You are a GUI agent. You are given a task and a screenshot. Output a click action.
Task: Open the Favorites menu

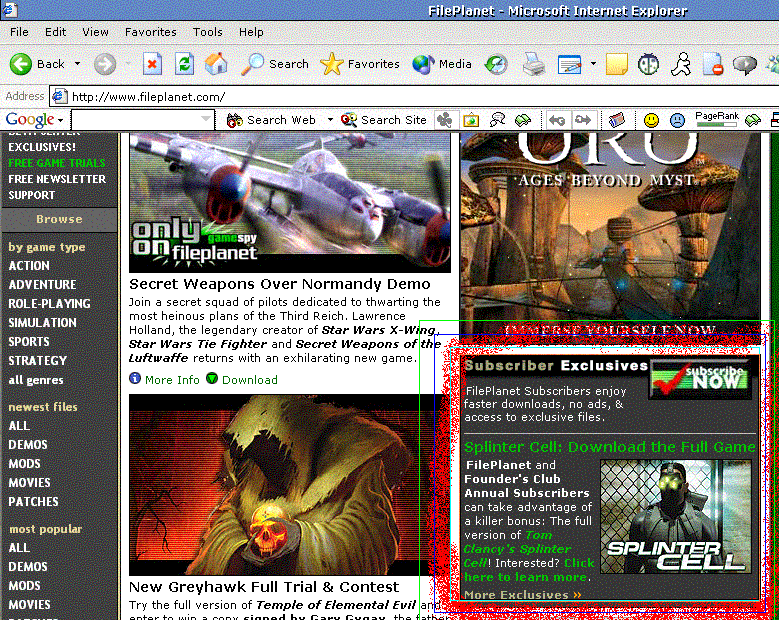pyautogui.click(x=151, y=32)
